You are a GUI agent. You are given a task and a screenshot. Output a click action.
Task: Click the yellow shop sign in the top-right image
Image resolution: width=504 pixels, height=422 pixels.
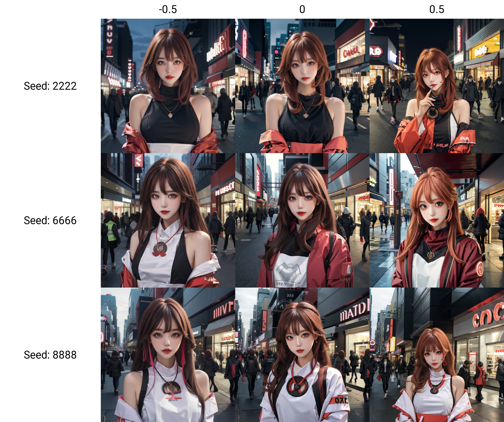[481, 51]
